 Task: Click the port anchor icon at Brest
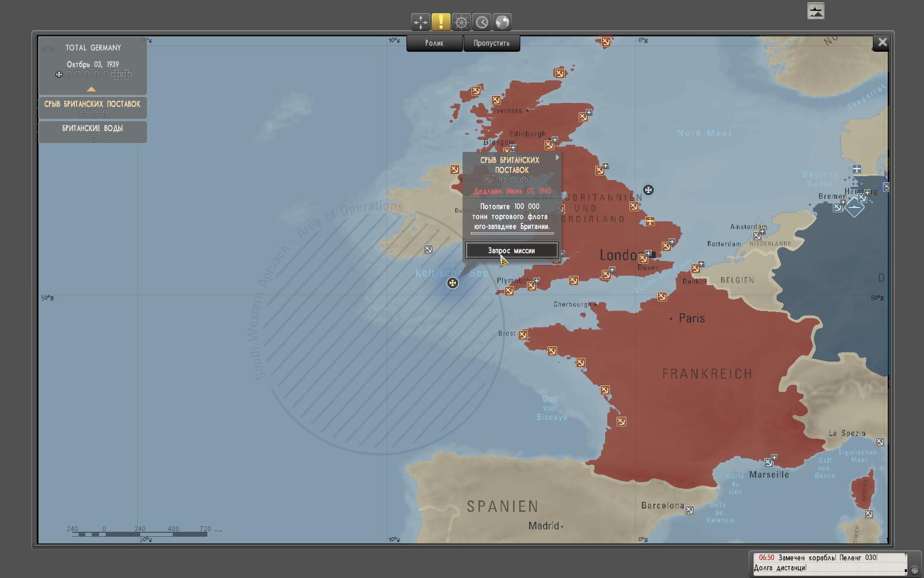(523, 335)
